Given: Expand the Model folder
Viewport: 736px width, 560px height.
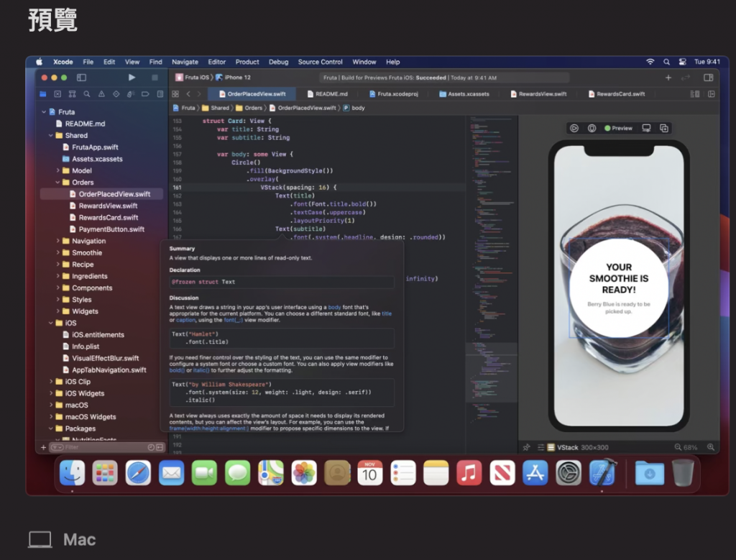Looking at the screenshot, I should click(57, 171).
